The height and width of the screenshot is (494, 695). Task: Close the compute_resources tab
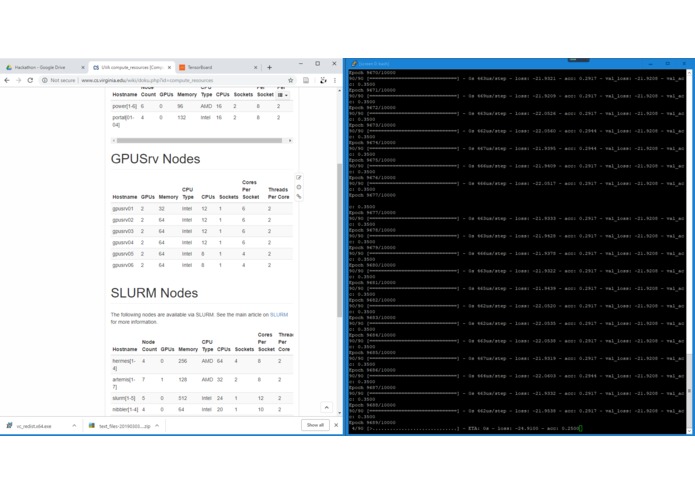pos(169,67)
